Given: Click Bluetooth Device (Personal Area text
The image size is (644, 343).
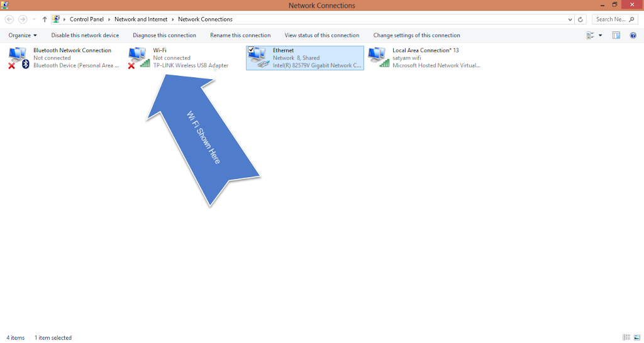Looking at the screenshot, I should (76, 65).
